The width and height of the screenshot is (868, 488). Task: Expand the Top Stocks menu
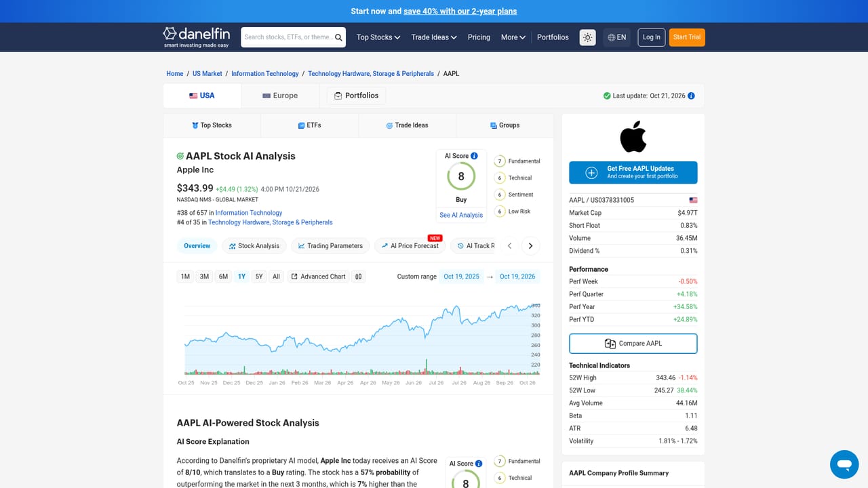click(378, 37)
